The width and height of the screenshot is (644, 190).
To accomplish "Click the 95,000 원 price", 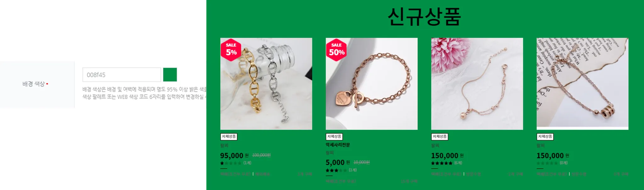I will [x=234, y=155].
